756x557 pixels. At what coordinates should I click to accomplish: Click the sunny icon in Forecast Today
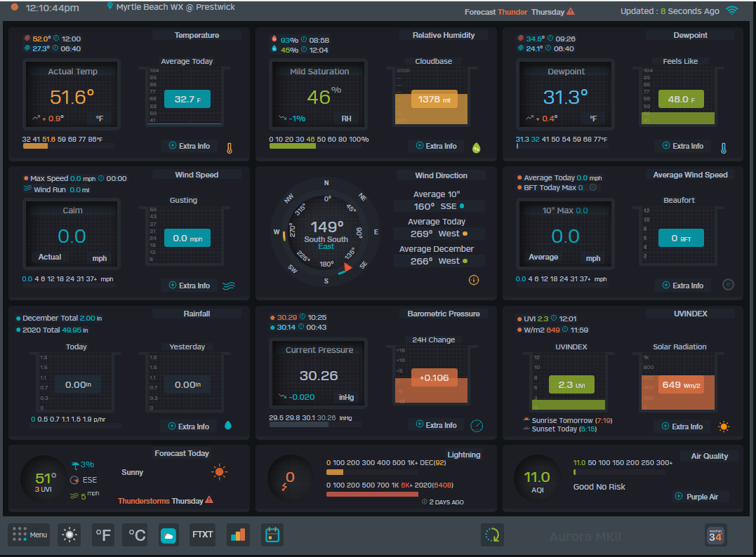[220, 471]
